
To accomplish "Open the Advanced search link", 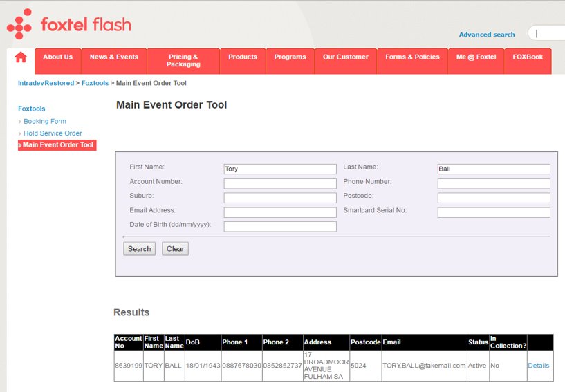I will coord(487,35).
